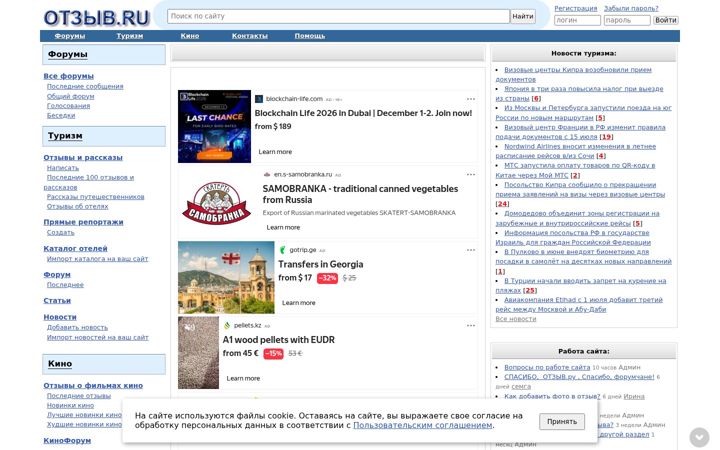The image size is (720, 450).
Task: Open Помощь in the top navigation bar
Action: click(x=310, y=36)
